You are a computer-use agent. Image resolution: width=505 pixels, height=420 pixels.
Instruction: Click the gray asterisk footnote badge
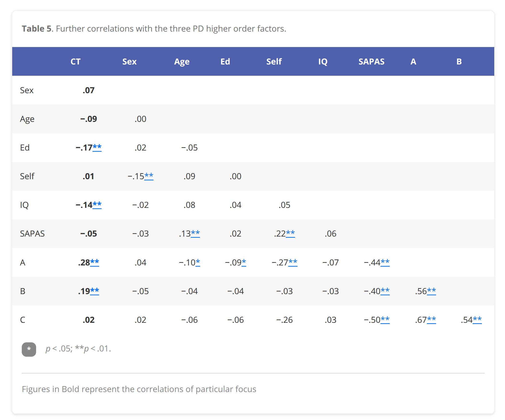29,349
